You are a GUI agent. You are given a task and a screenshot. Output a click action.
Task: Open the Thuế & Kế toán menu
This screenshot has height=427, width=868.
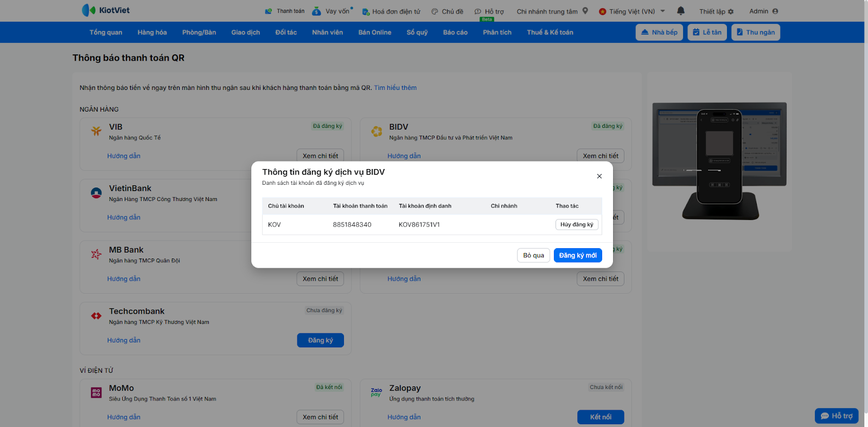[x=550, y=33]
